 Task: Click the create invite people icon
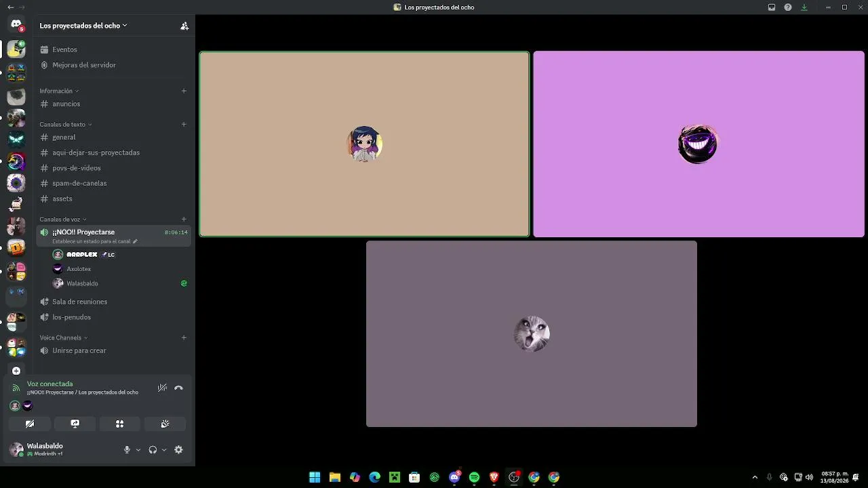pyautogui.click(x=184, y=26)
